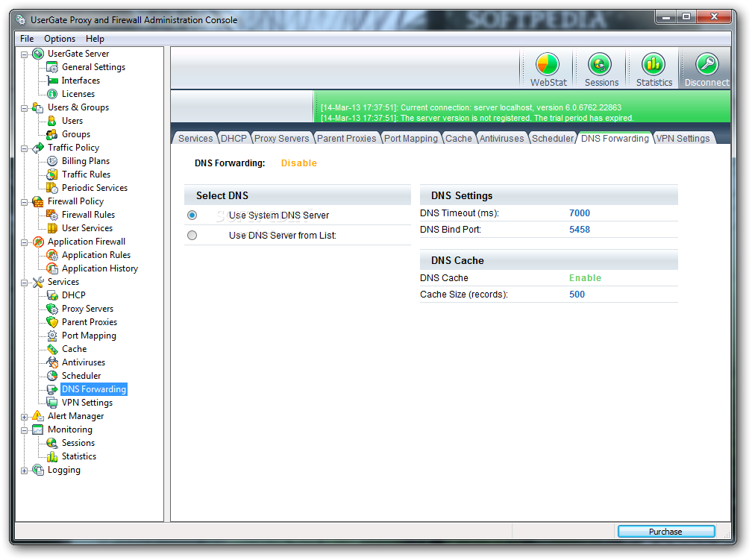752x560 pixels.
Task: Select Use DNS Server from List radio
Action: (x=192, y=236)
